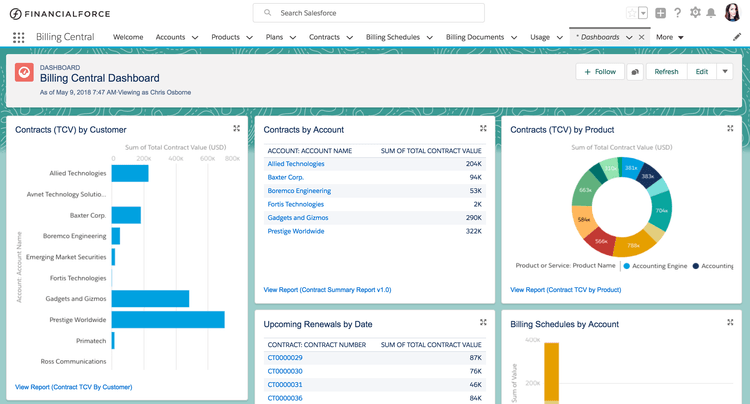Click the 704k teal donut segment

coord(662,210)
